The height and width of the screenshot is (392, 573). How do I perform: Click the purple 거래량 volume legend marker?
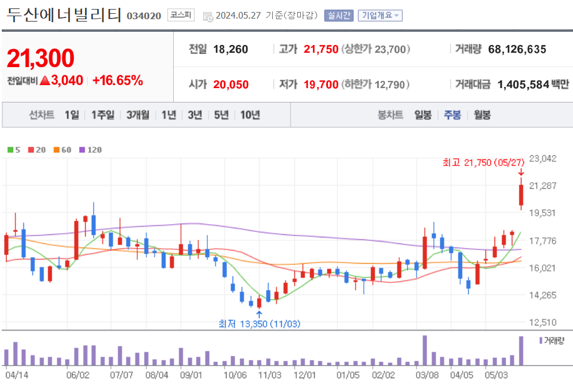tap(541, 340)
